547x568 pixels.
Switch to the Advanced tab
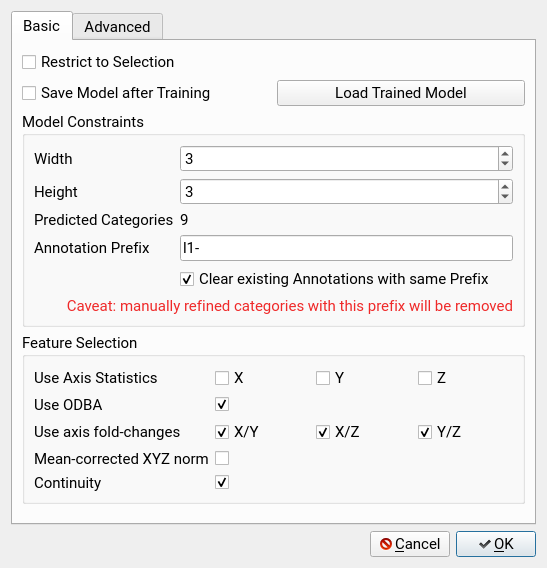click(117, 26)
